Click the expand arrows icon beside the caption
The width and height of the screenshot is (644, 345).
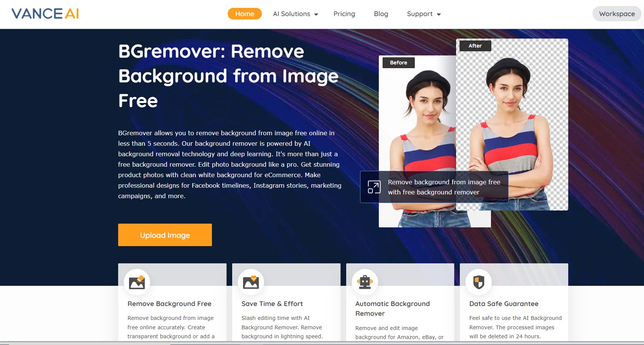[373, 187]
